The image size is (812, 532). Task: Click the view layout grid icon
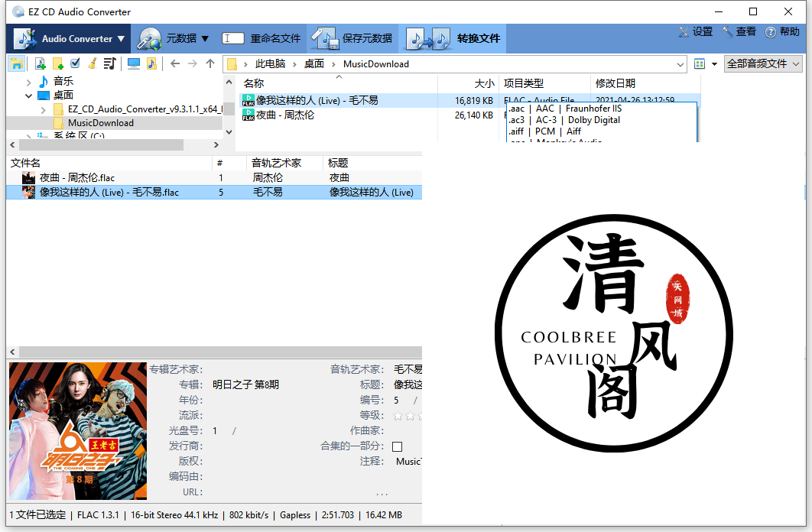point(700,63)
